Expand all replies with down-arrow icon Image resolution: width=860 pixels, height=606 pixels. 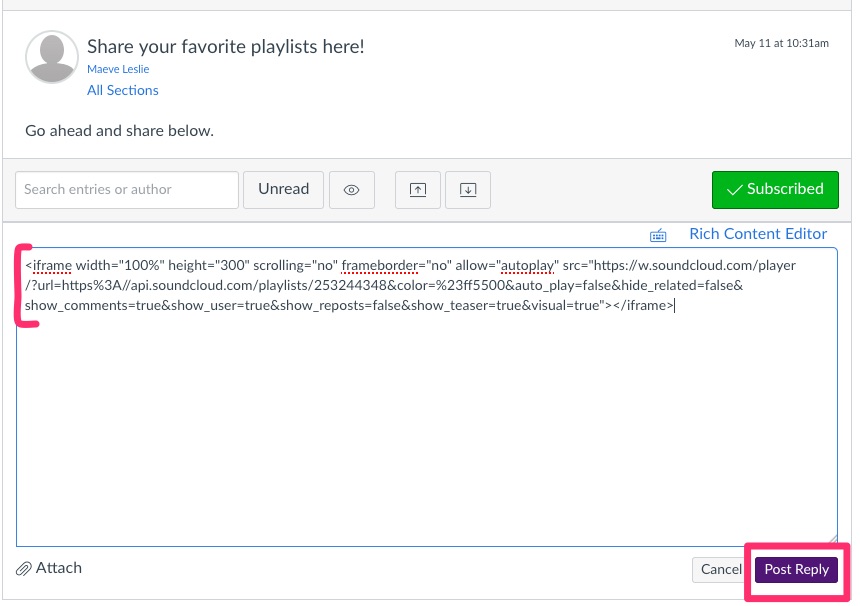[467, 189]
